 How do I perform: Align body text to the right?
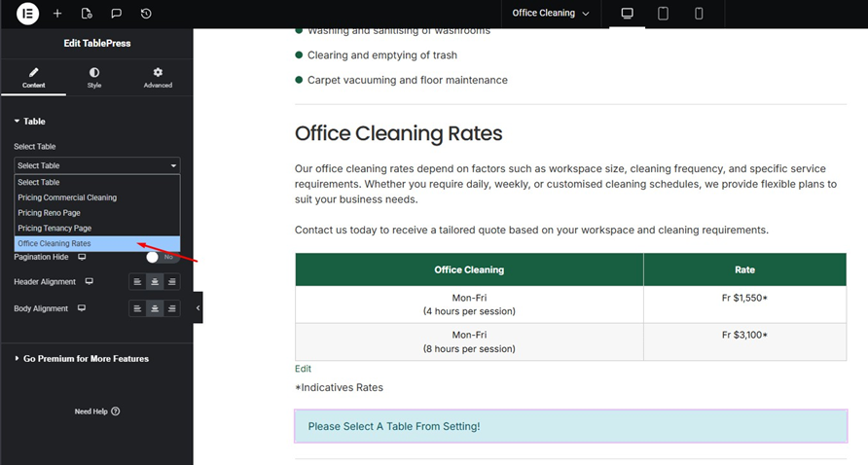coord(172,309)
